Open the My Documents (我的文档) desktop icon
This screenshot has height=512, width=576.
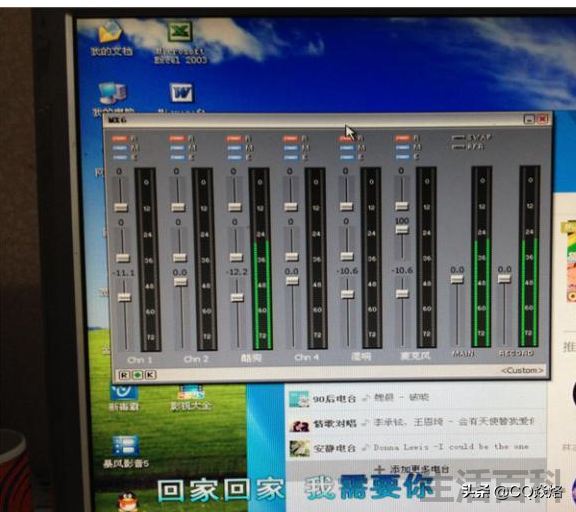(111, 38)
